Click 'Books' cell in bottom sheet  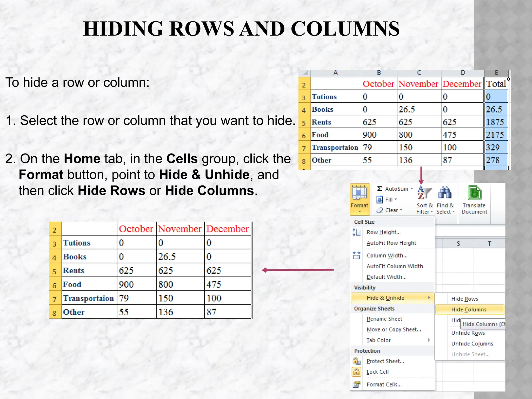click(89, 257)
